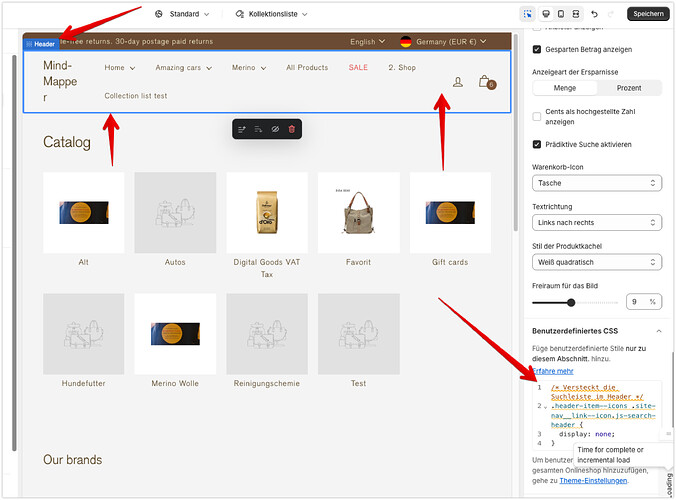Open the Favorit collection link
Viewport: 676px width, 500px height.
(x=358, y=262)
